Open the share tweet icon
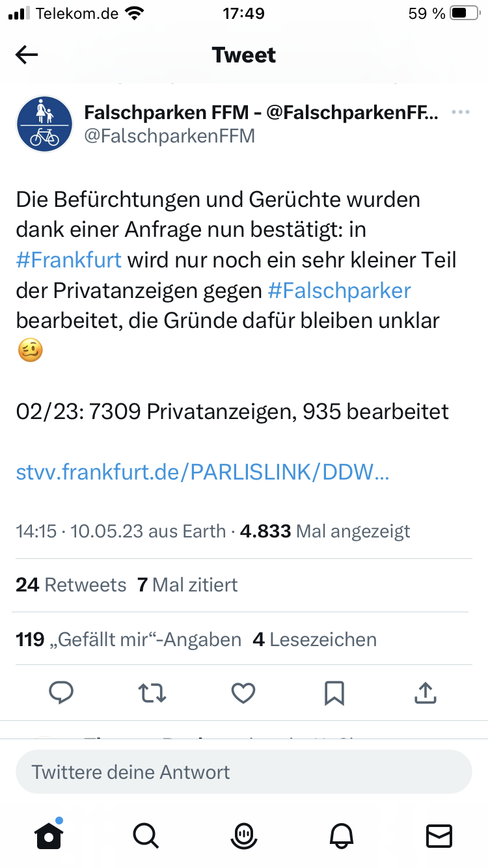Image resolution: width=488 pixels, height=868 pixels. pos(425,693)
